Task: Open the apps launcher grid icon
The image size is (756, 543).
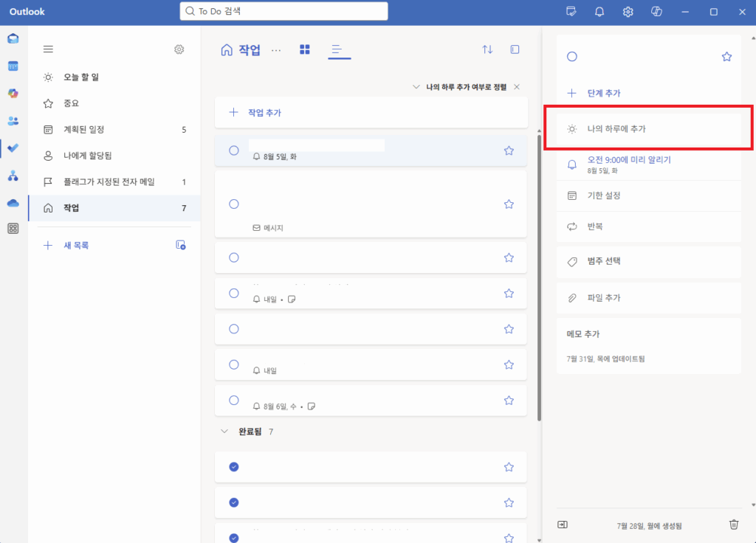Action: point(13,229)
